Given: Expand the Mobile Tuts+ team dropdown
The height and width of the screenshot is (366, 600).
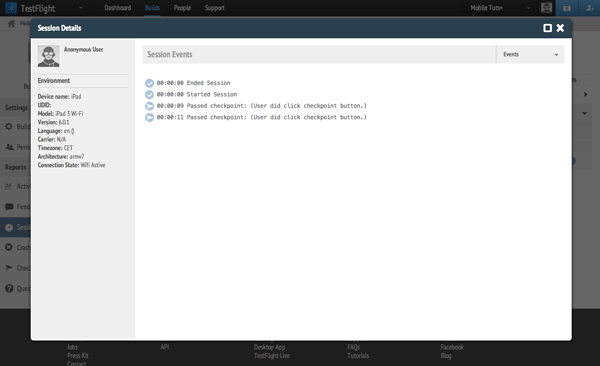Looking at the screenshot, I should pos(500,8).
